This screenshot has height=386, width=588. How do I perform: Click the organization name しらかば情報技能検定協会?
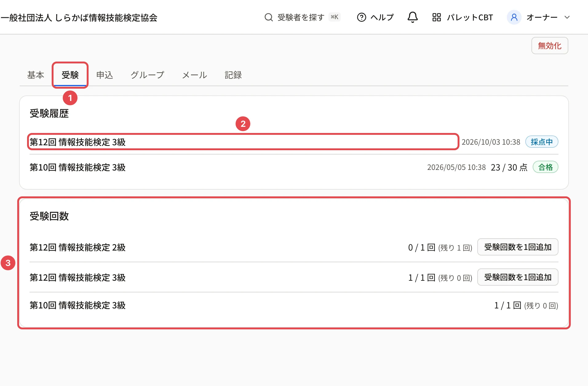point(79,18)
